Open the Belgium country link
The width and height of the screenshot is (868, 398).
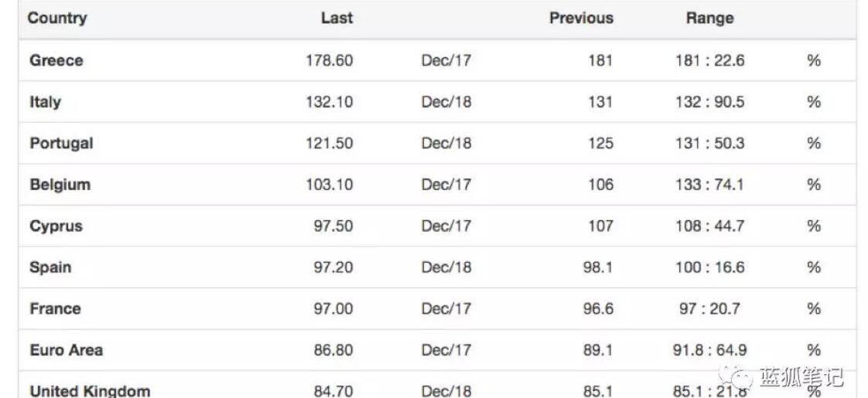point(60,185)
